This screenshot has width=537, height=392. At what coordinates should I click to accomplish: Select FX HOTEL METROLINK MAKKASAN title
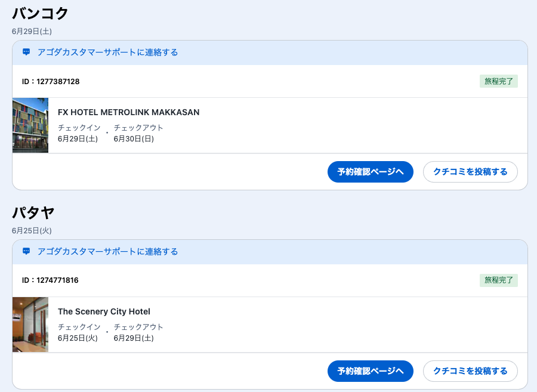pyautogui.click(x=128, y=112)
